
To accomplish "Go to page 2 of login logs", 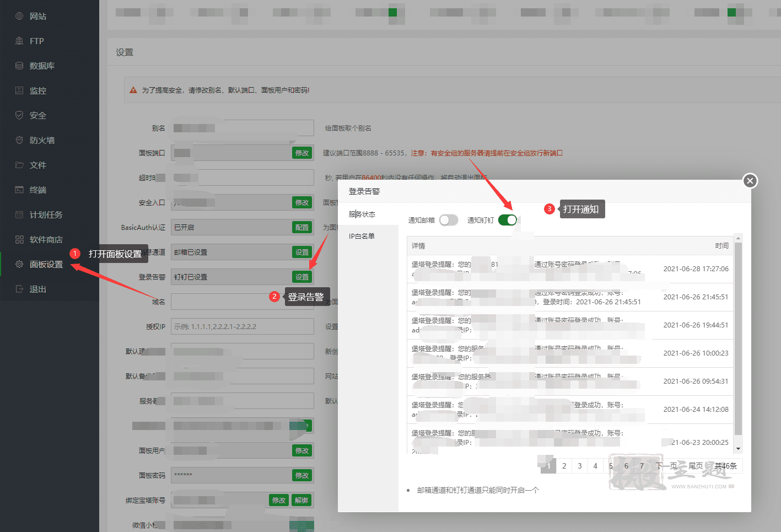I will click(x=564, y=466).
